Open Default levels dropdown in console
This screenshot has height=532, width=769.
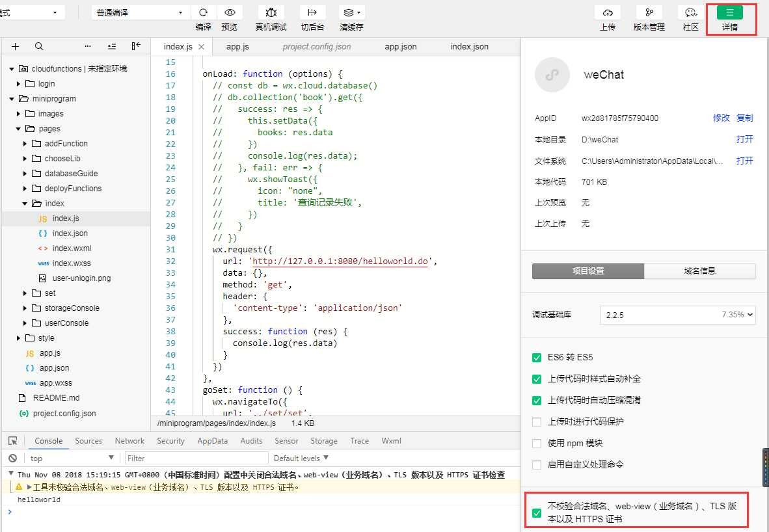pyautogui.click(x=301, y=458)
